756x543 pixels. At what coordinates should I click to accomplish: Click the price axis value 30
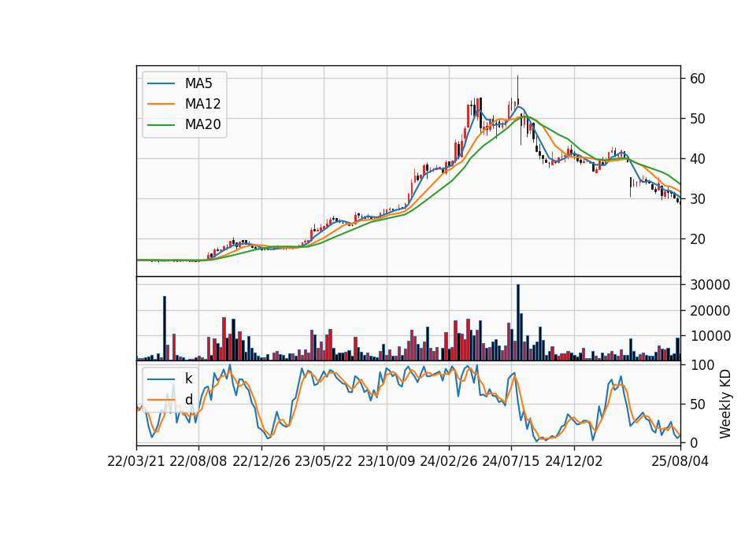point(697,199)
